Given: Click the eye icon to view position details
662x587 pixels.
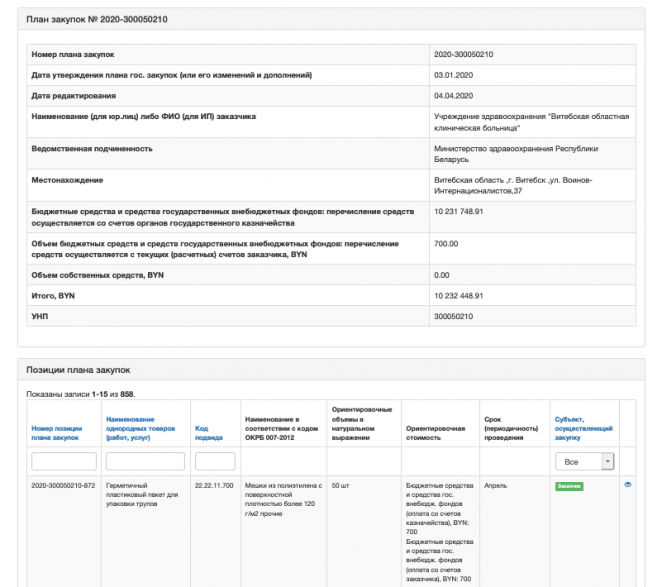Looking at the screenshot, I should [628, 484].
